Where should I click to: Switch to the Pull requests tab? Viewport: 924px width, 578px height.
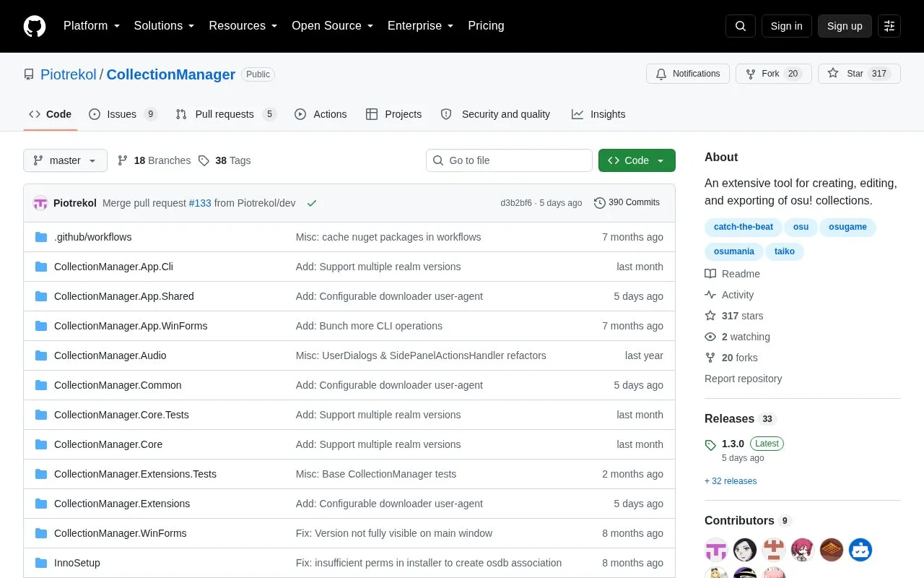click(x=226, y=114)
